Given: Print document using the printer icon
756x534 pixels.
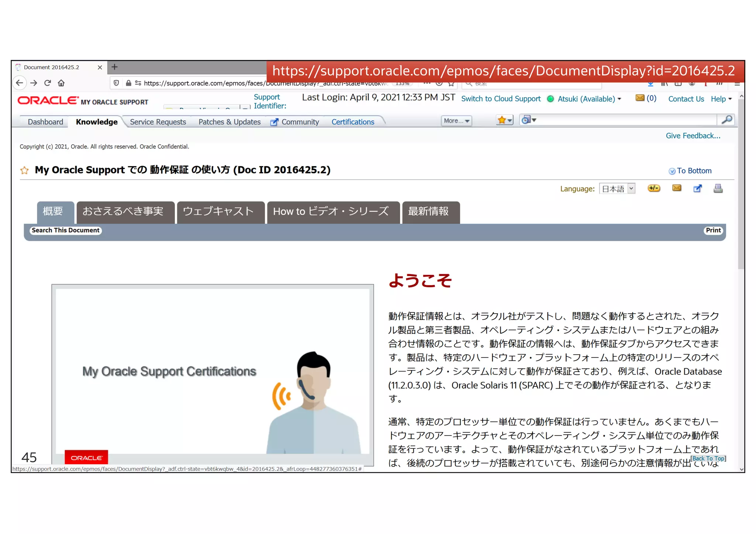Looking at the screenshot, I should pos(718,189).
